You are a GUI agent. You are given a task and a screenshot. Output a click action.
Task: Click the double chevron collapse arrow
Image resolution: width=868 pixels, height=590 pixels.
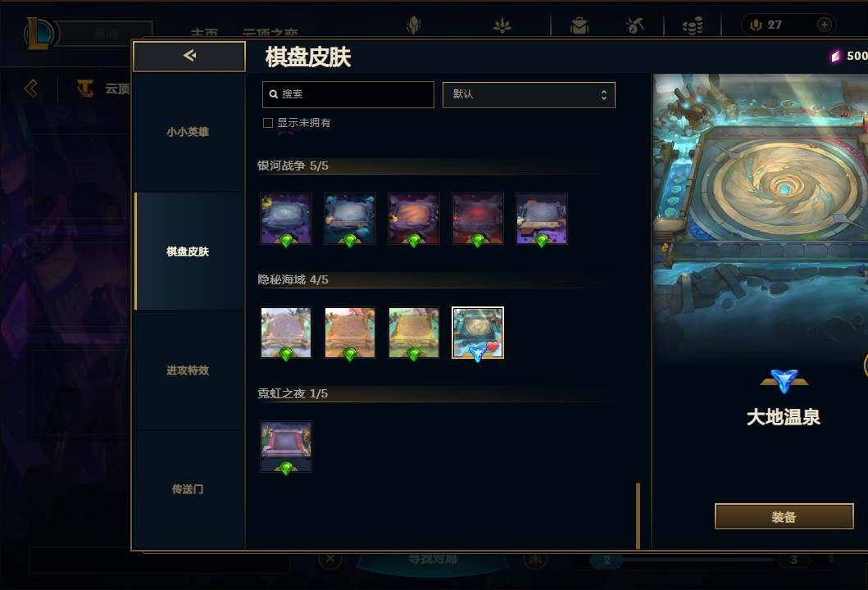pos(31,88)
